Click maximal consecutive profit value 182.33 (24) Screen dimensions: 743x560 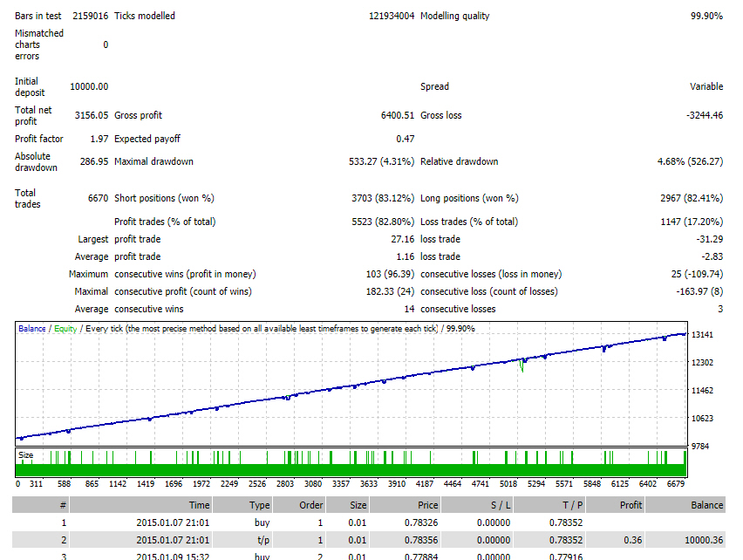pos(390,292)
